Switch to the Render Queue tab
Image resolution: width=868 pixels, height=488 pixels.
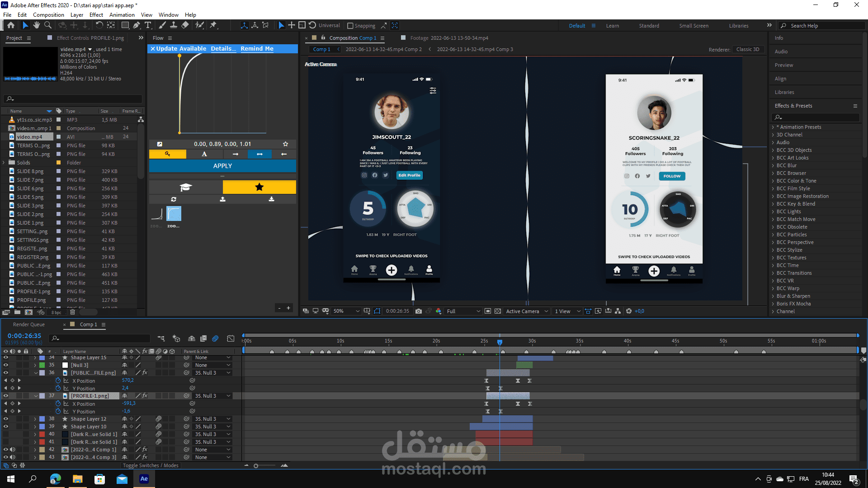pyautogui.click(x=29, y=324)
